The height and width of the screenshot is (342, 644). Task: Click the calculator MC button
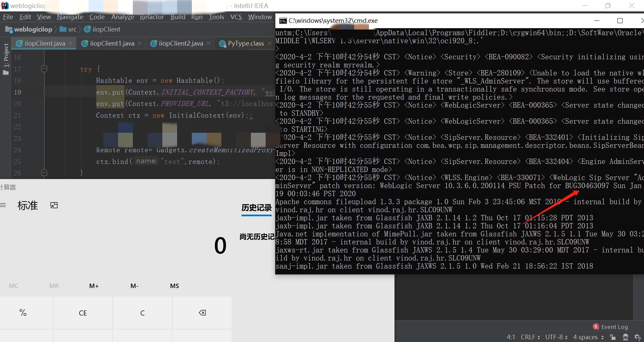(x=14, y=286)
